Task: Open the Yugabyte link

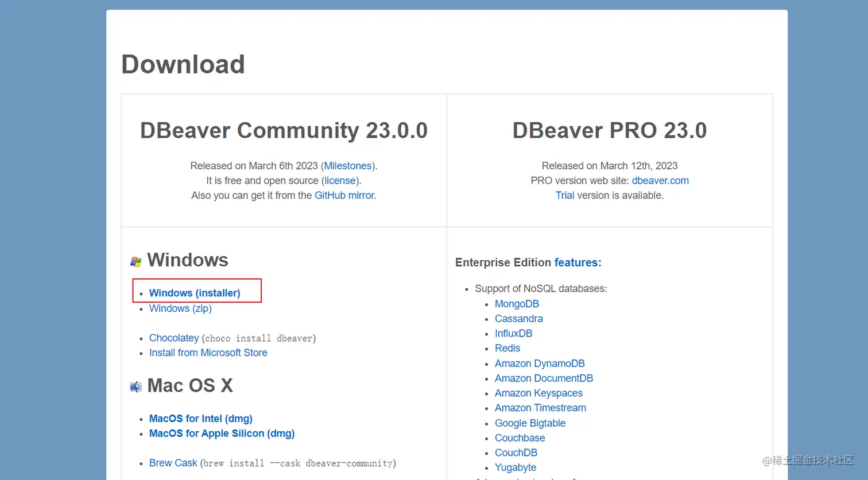Action: (516, 468)
